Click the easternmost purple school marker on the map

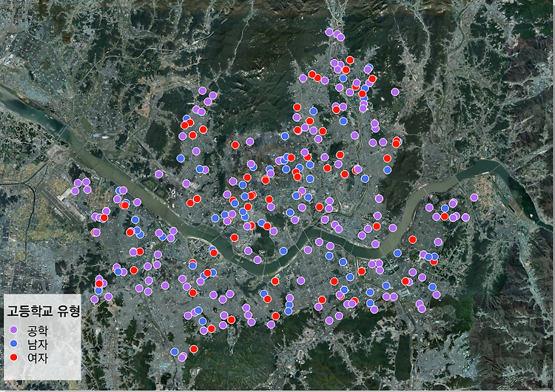point(474,197)
